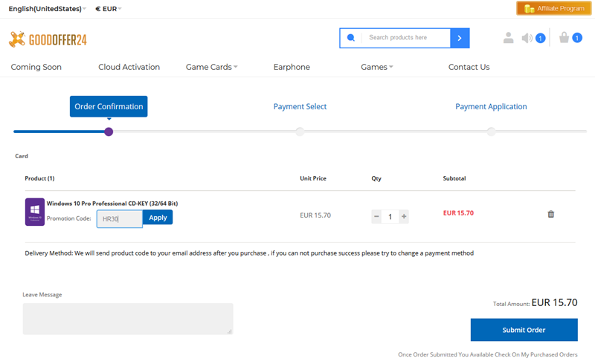Open the Contact Us page
The image size is (595, 364).
coord(469,67)
